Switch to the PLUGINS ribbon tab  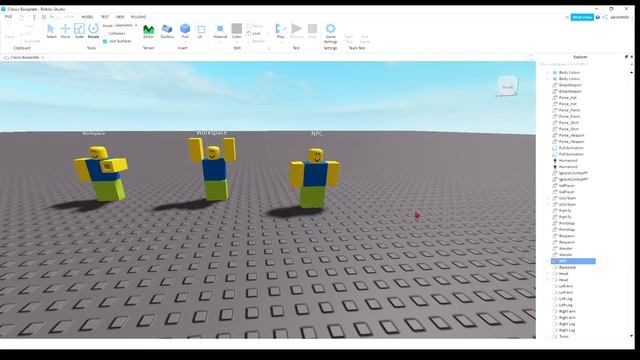click(x=138, y=17)
